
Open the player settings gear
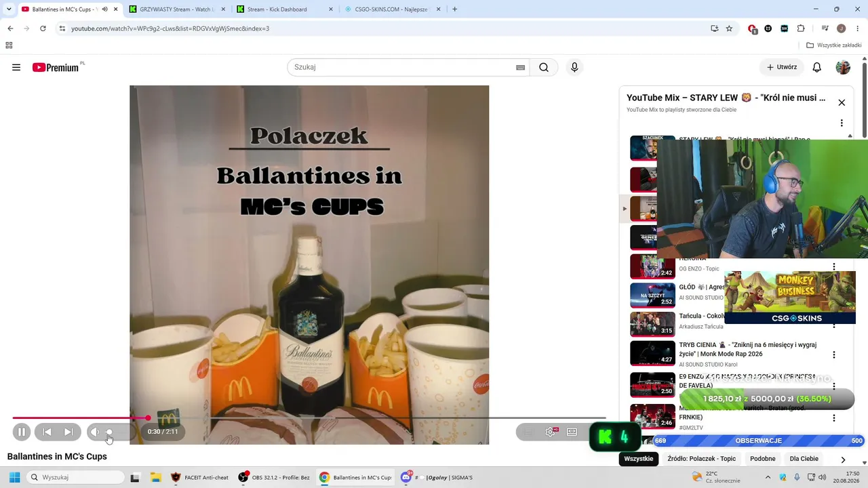(x=551, y=432)
